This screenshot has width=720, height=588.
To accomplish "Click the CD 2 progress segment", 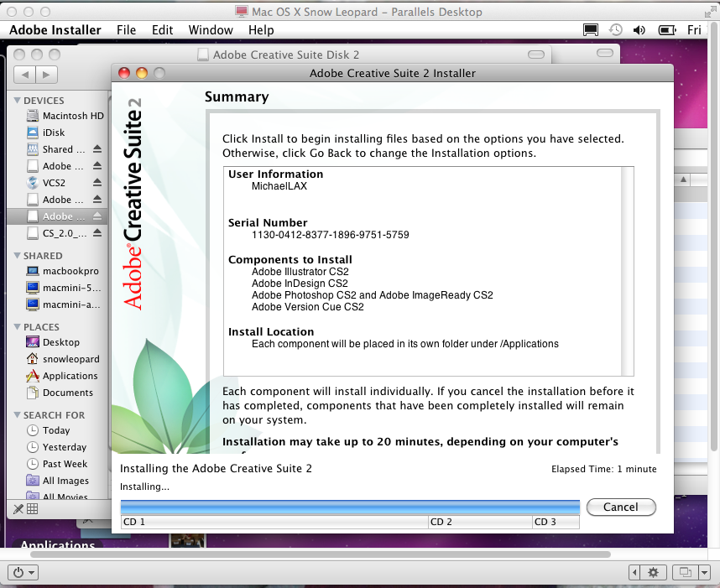I will pos(480,522).
